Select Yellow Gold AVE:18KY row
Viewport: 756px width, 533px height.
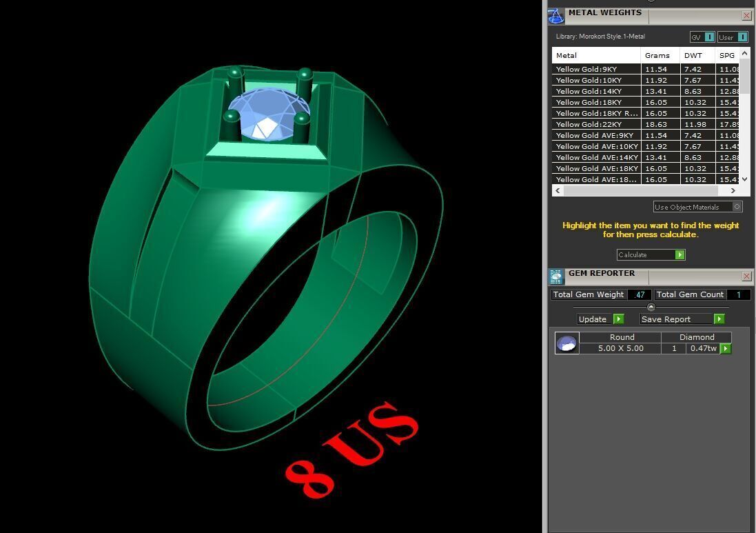pyautogui.click(x=646, y=169)
